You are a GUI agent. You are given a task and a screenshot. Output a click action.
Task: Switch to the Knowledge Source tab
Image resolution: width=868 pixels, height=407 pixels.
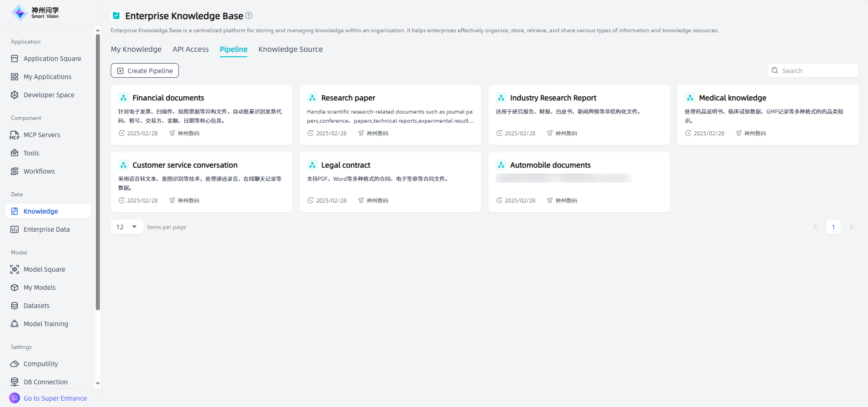point(291,49)
